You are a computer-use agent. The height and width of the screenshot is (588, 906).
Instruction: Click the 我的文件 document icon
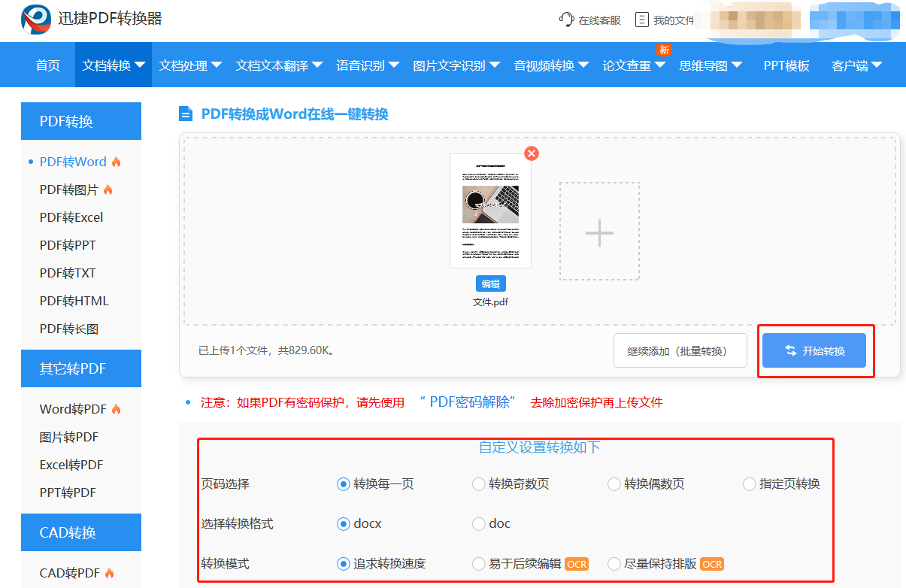pos(641,20)
